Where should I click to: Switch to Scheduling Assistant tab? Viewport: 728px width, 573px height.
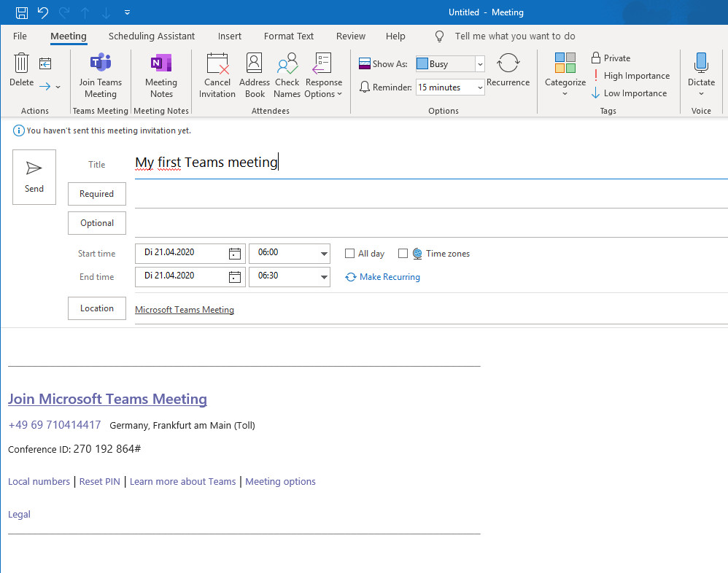(x=151, y=36)
